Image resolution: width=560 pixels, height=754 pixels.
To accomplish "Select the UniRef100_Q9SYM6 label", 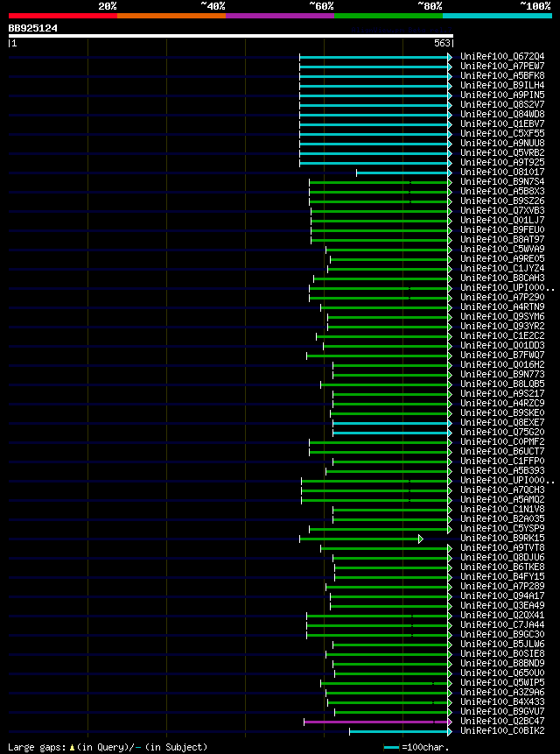I will (502, 316).
